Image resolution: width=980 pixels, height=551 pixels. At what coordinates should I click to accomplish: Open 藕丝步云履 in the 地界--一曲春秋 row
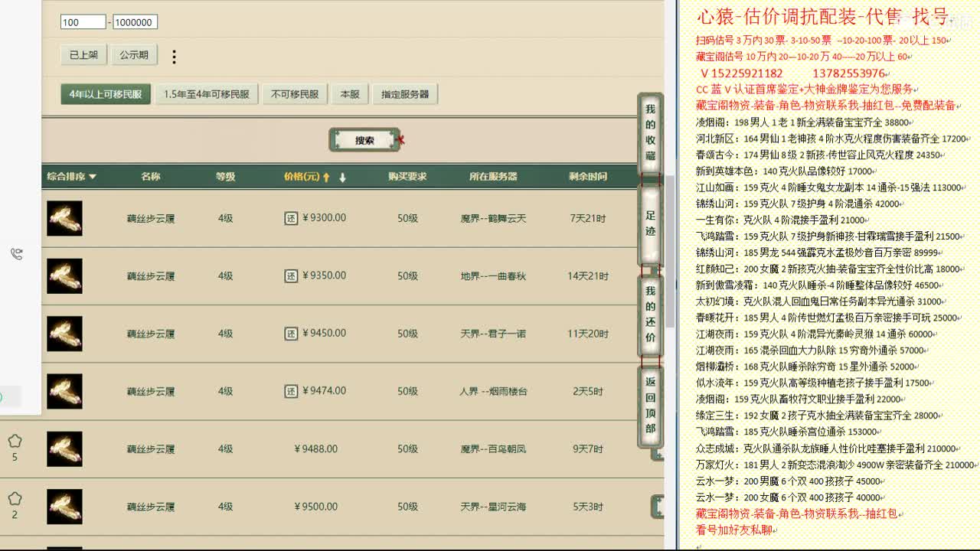click(x=151, y=276)
